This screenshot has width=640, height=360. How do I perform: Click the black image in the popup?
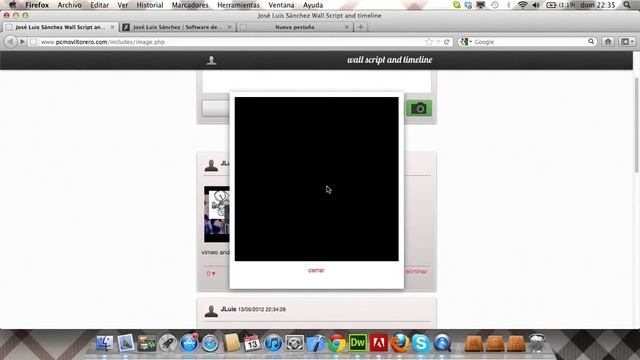pos(316,179)
